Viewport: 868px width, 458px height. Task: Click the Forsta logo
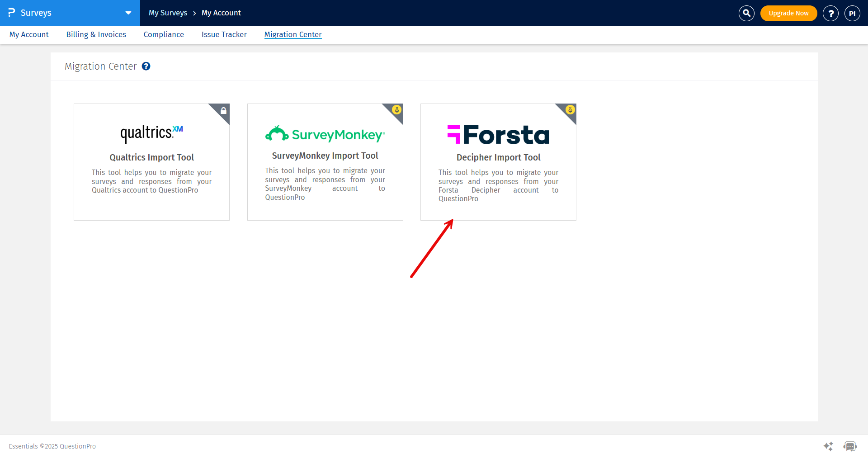[498, 134]
